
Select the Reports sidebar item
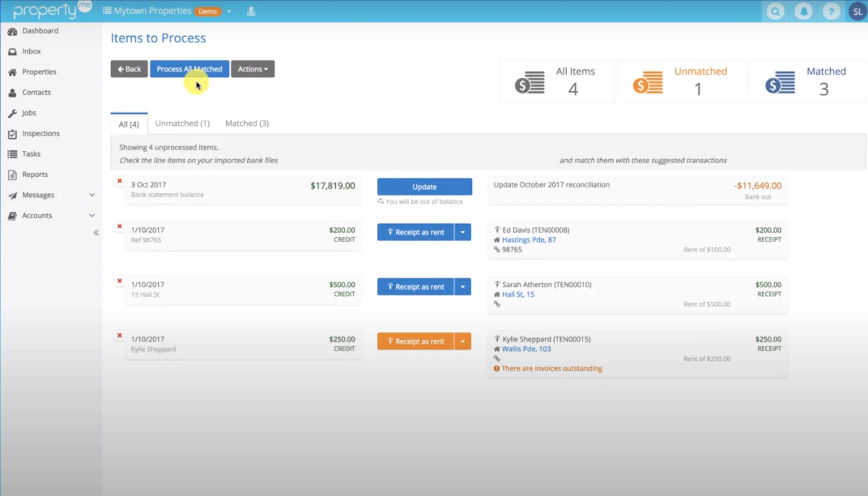pos(35,175)
